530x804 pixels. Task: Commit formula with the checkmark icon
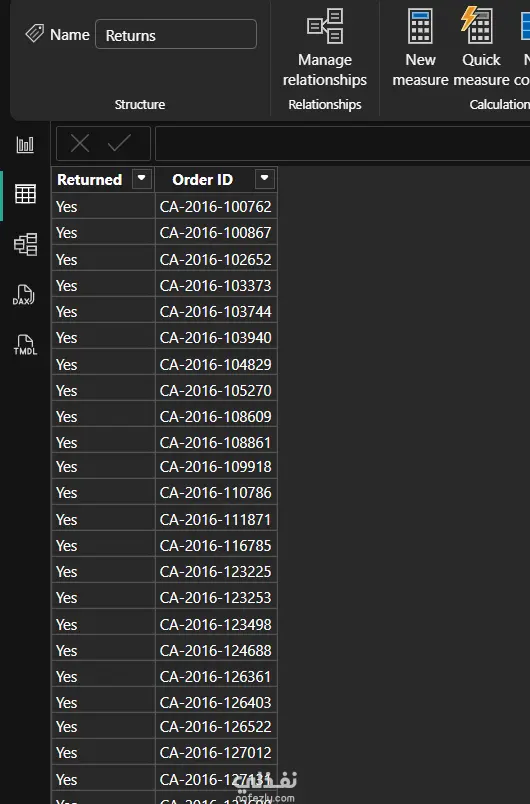tap(119, 143)
